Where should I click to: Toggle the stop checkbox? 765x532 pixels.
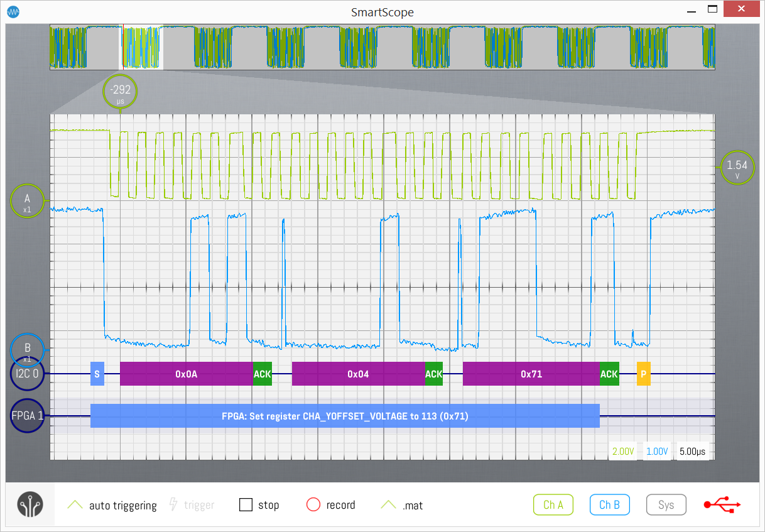(x=246, y=505)
